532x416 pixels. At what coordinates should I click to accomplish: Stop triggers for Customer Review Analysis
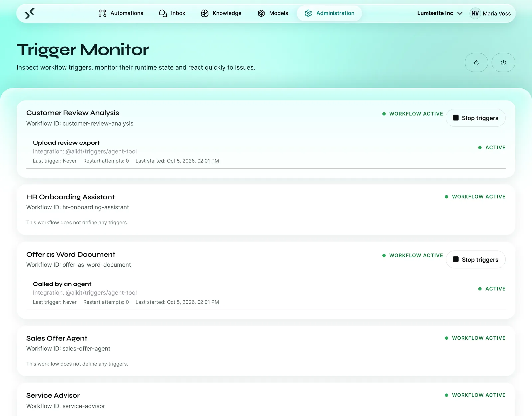(475, 118)
